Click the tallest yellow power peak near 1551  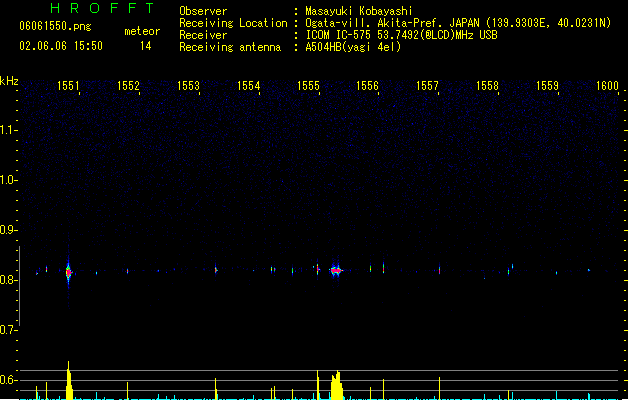(69, 380)
